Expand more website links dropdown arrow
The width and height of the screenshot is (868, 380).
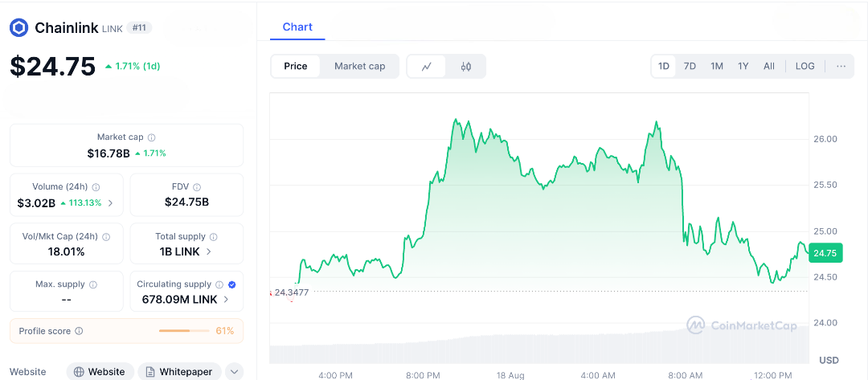[235, 372]
